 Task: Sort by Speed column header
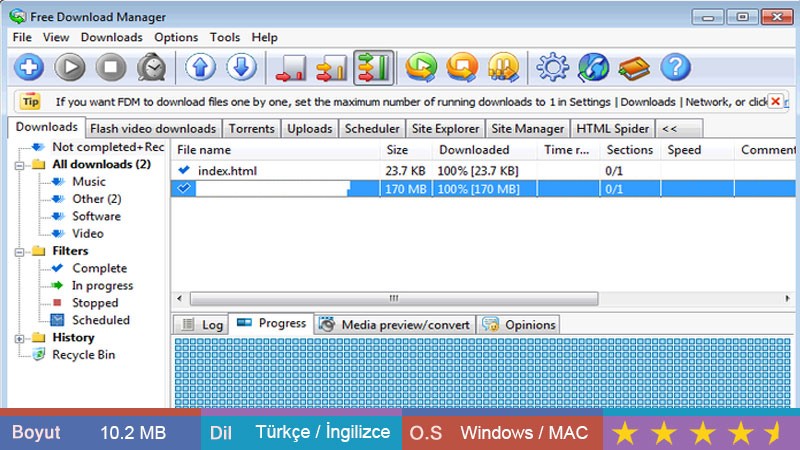[x=698, y=150]
